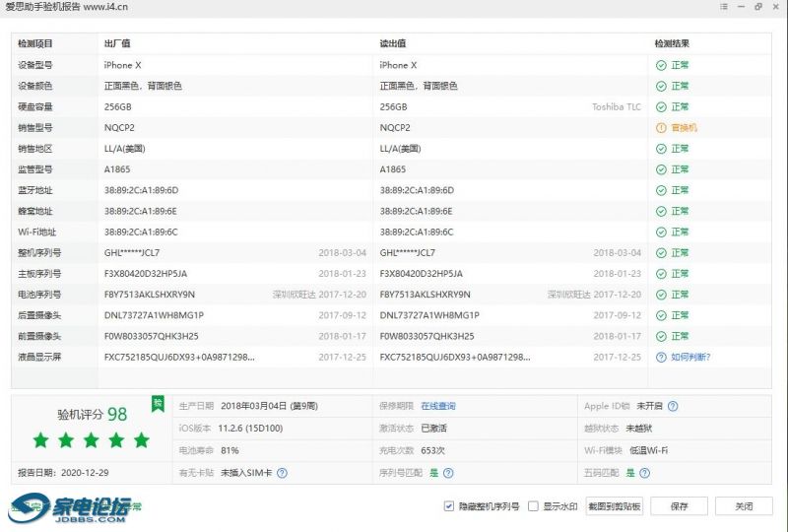Select the Toshiba TLC label
The image size is (788, 532).
[x=617, y=107]
